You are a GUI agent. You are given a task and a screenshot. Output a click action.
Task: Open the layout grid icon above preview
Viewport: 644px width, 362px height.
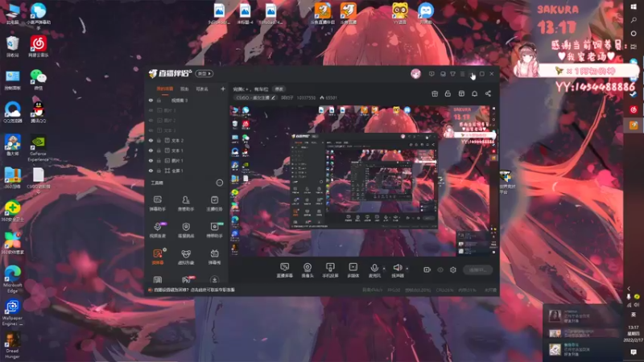click(461, 94)
